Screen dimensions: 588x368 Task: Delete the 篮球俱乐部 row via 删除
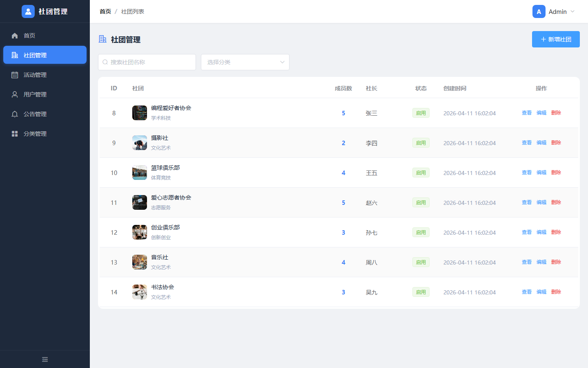tap(556, 173)
